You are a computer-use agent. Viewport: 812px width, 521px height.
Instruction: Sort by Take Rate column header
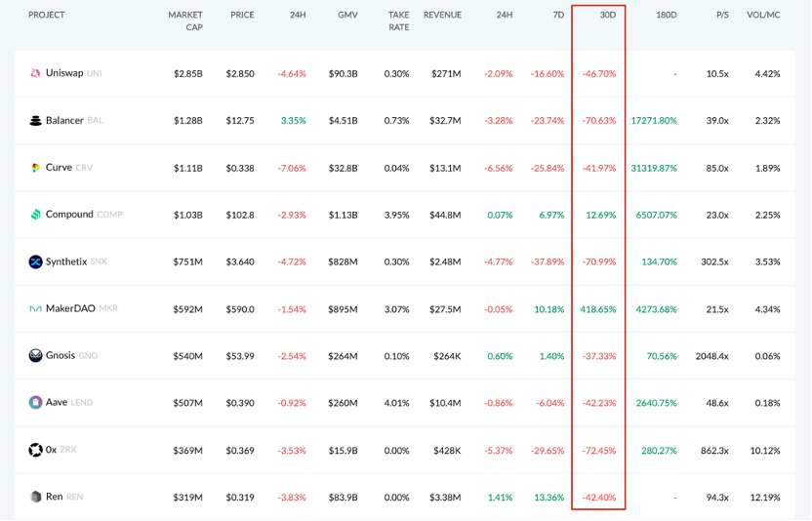pyautogui.click(x=398, y=21)
